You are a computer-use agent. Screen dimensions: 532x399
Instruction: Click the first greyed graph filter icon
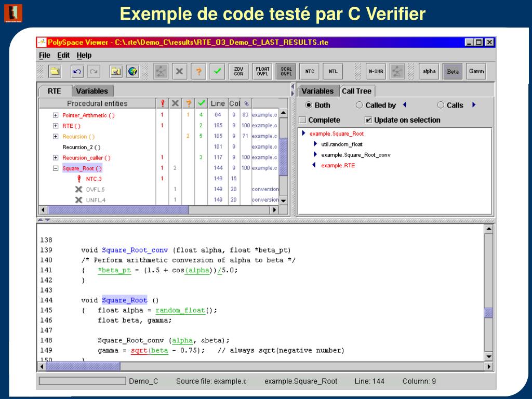tap(161, 71)
